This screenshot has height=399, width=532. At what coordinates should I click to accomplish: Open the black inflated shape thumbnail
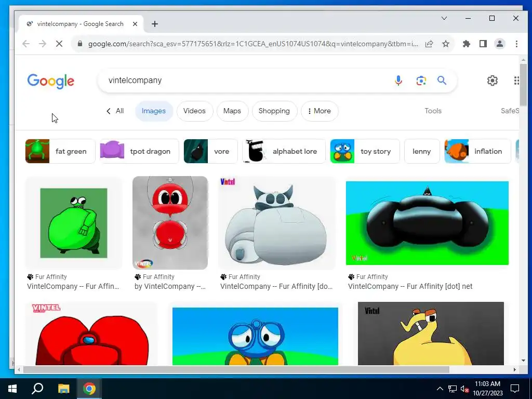pyautogui.click(x=427, y=223)
